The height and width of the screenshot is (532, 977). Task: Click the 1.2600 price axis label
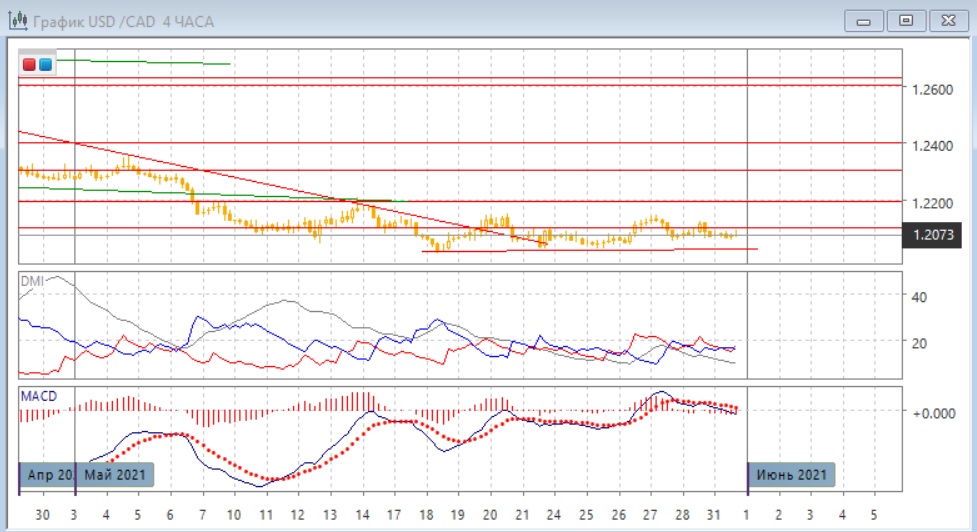(x=932, y=90)
